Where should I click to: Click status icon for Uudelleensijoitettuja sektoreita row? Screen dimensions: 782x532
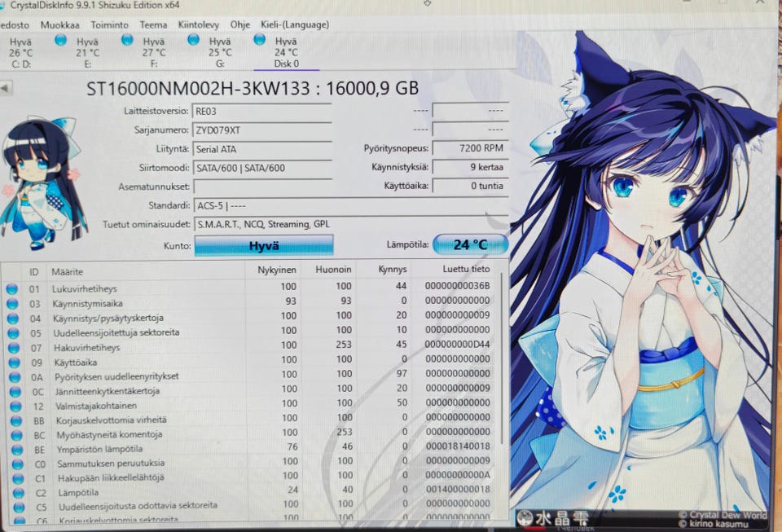[x=14, y=332]
